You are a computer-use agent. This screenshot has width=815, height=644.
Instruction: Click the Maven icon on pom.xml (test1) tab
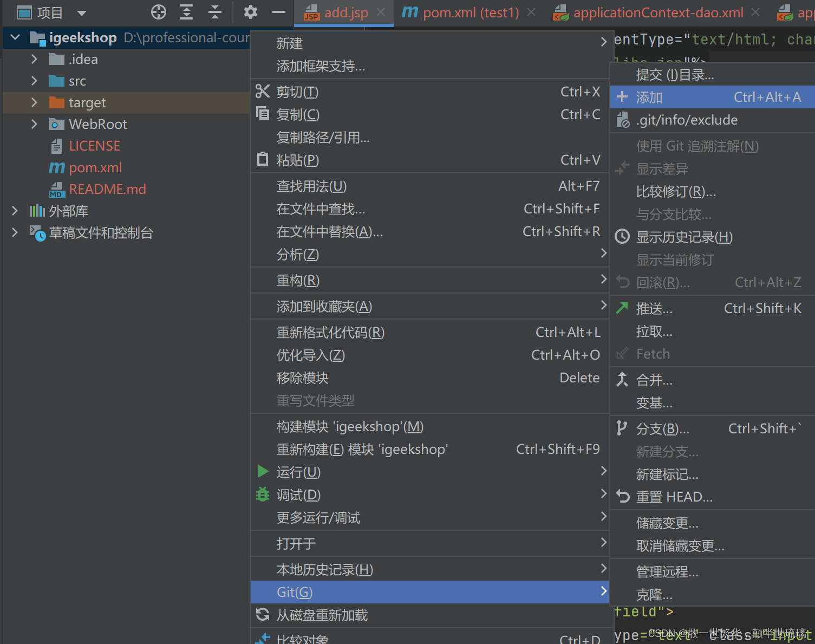410,12
